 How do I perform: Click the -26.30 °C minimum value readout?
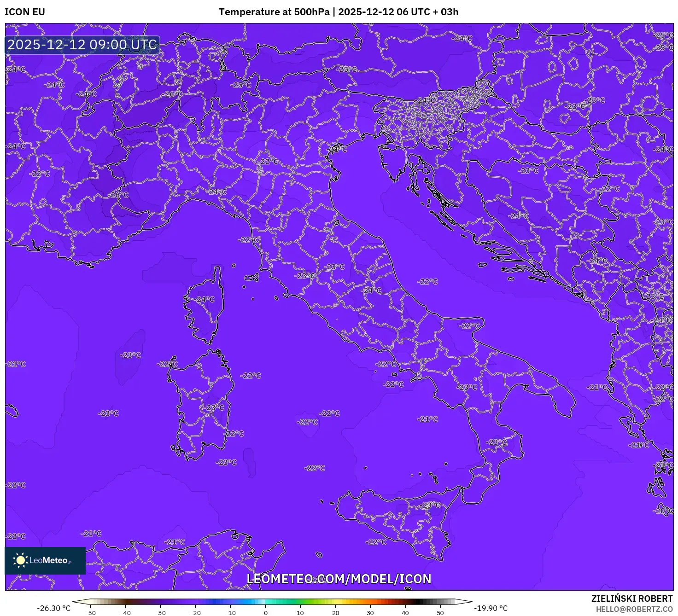click(54, 608)
